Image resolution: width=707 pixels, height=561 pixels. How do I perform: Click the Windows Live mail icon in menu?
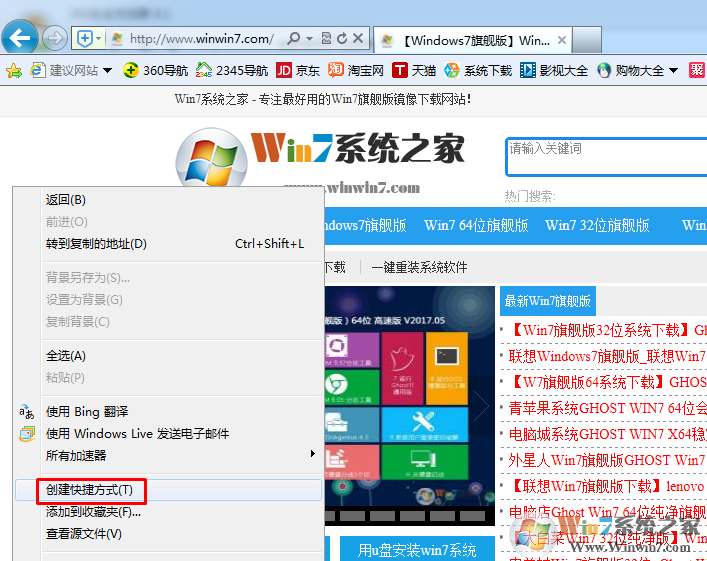click(27, 434)
